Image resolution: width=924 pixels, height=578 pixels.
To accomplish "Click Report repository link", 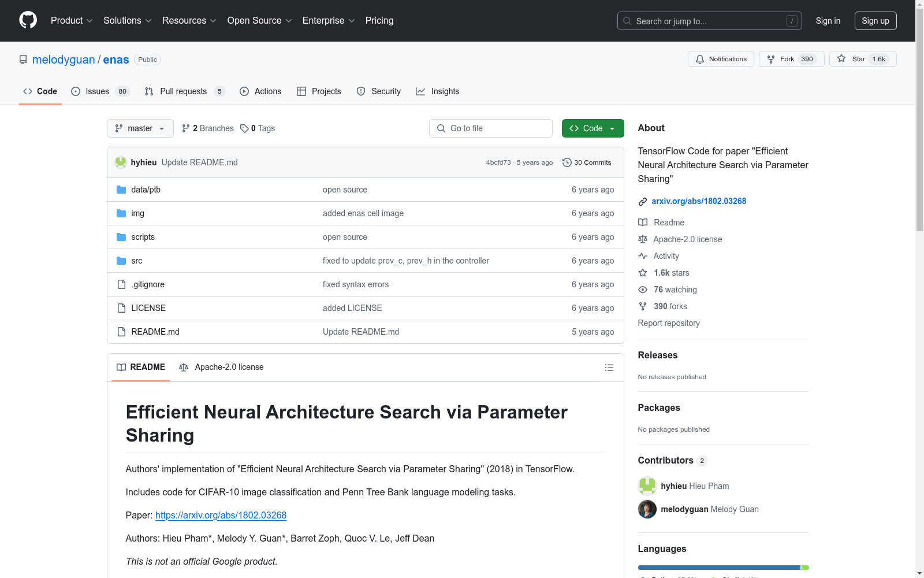I will pyautogui.click(x=669, y=323).
